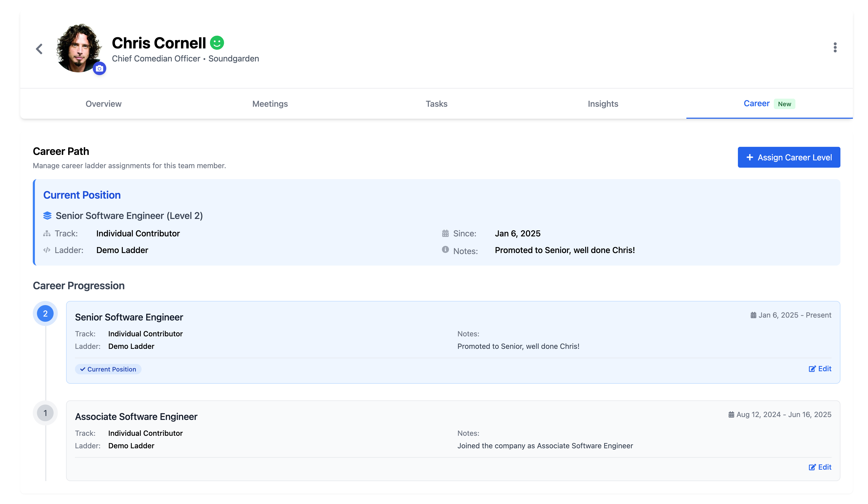Click the info icon next to Notes
This screenshot has height=504, width=868.
445,249
